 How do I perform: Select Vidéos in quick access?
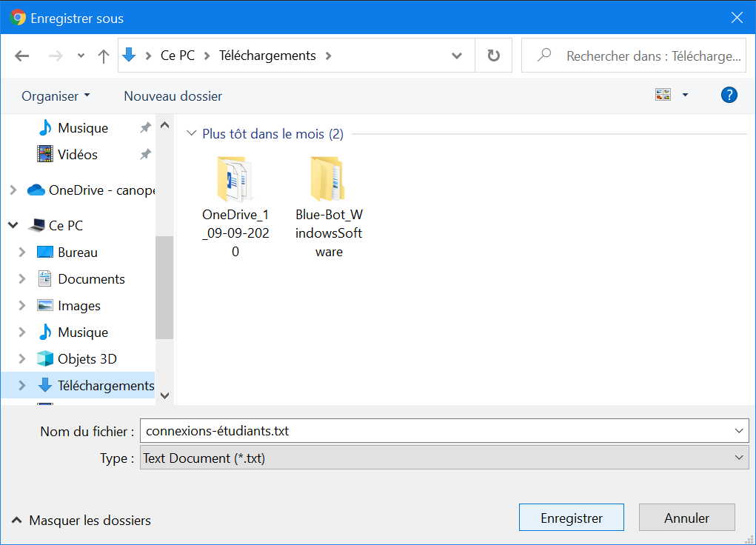pyautogui.click(x=78, y=155)
